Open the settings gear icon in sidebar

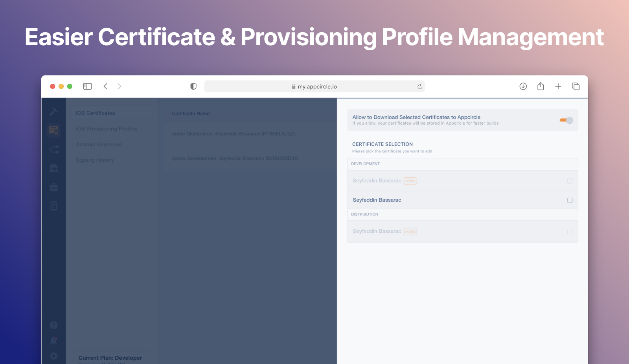[54, 356]
